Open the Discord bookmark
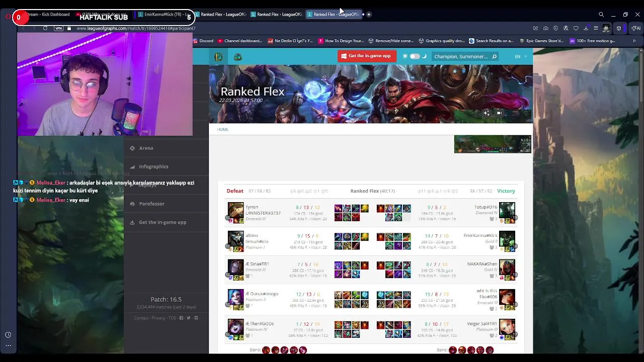This screenshot has width=644, height=362. coord(203,41)
